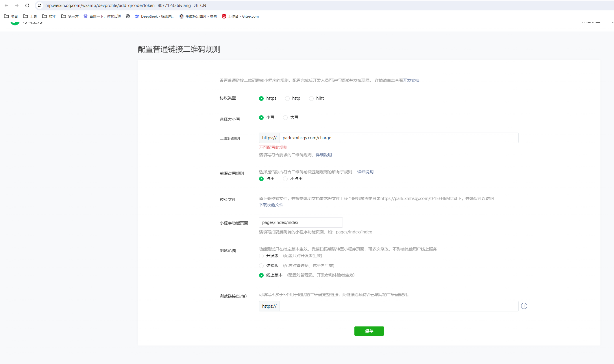Screen dimensions: 614x364
Task: Click the browser forward arrow
Action: point(17,5)
